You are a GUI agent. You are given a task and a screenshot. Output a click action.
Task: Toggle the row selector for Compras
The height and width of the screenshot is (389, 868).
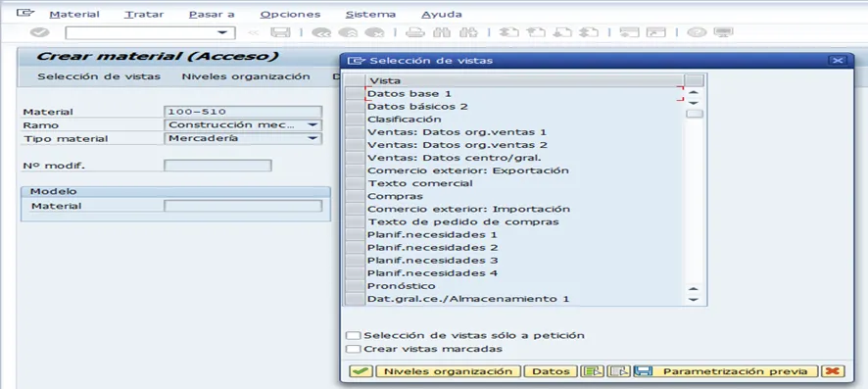tap(355, 196)
